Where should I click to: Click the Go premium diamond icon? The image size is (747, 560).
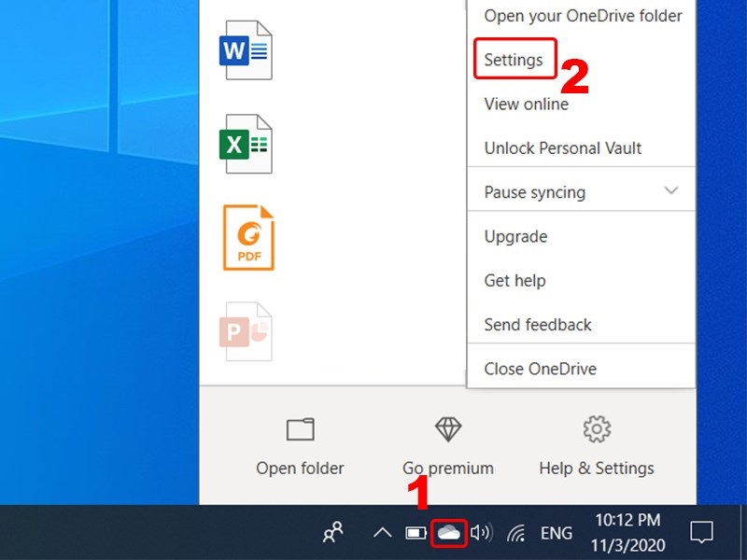pyautogui.click(x=448, y=429)
